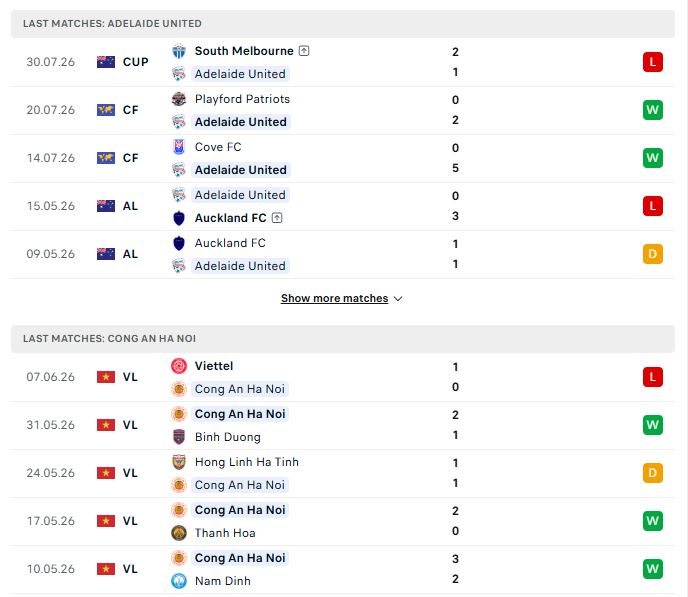Click the Nam Dinh team icon
Viewport: 688px width, 597px height.
point(179,581)
